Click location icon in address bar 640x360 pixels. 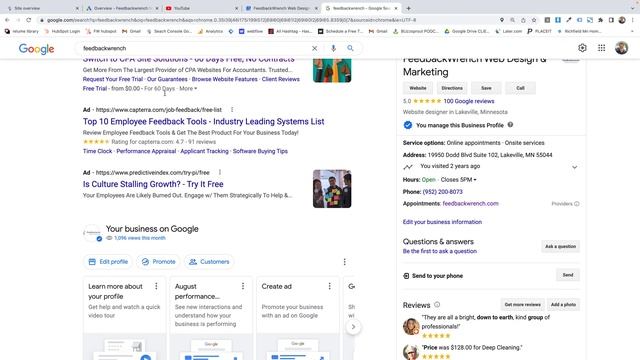(x=502, y=20)
